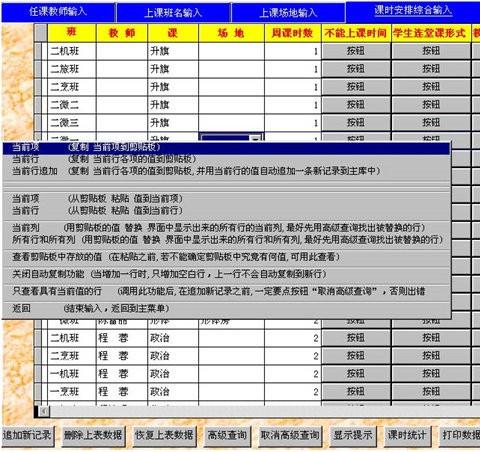Screen dimensions: 480x452
Task: Go to the 上课场地输入 tab
Action: pos(288,13)
